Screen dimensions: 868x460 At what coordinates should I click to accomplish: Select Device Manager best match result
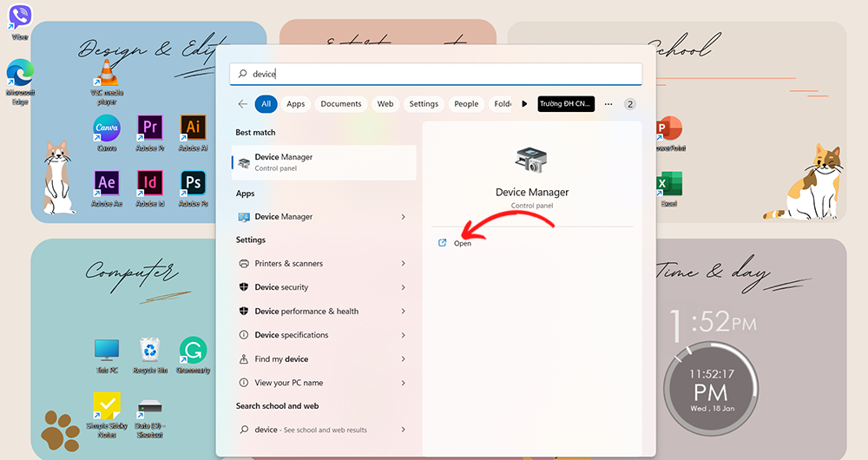(324, 162)
